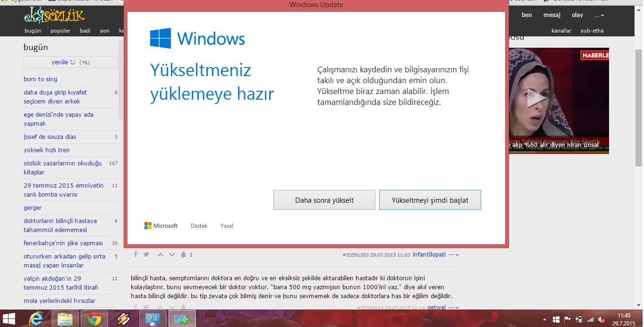Click the Windows Start button
The width and height of the screenshot is (644, 327).
9,319
